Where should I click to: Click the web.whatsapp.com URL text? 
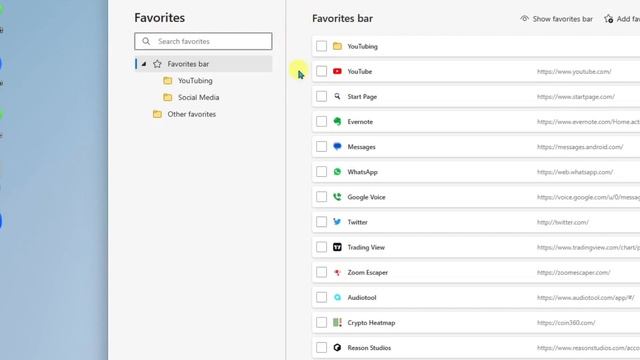click(575, 172)
